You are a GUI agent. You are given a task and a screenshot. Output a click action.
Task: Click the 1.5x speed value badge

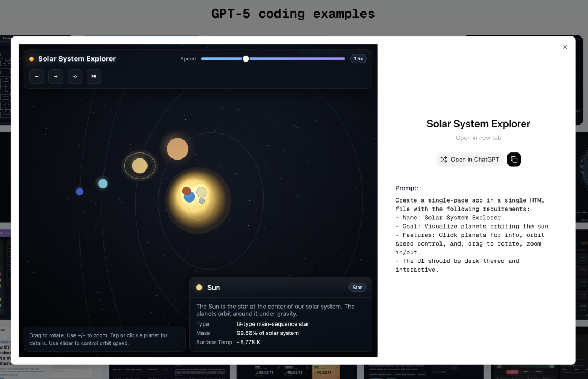(x=358, y=59)
